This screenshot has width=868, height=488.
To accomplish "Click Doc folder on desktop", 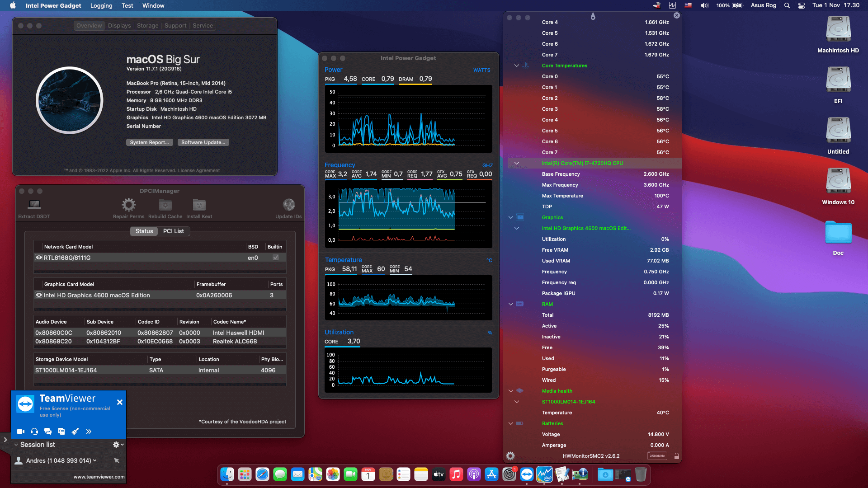I will [838, 233].
